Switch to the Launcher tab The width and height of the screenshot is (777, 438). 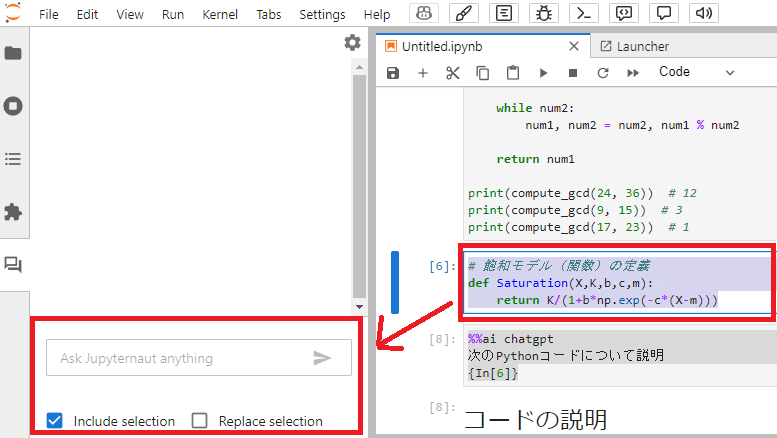(x=634, y=46)
